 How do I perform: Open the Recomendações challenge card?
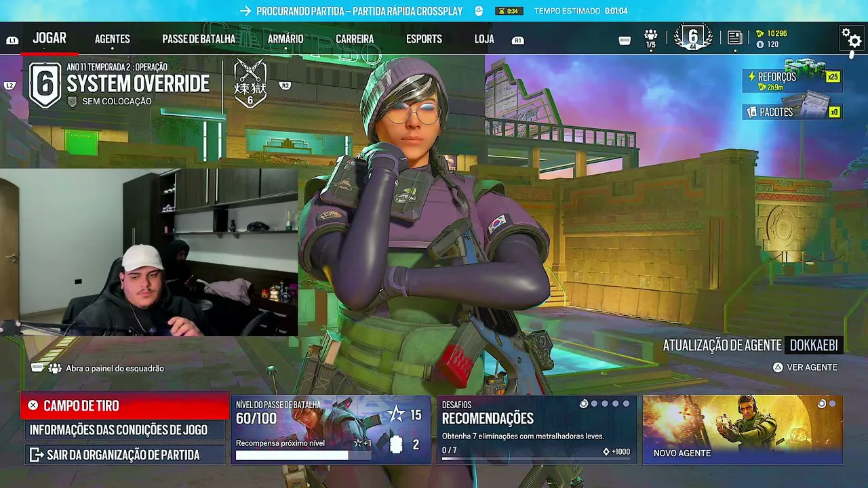pos(536,430)
